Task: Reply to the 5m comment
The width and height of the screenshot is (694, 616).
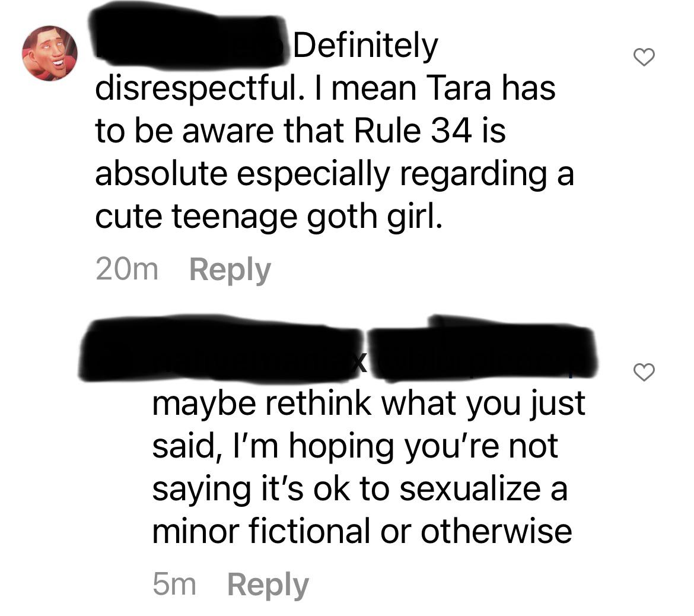Action: point(268,585)
